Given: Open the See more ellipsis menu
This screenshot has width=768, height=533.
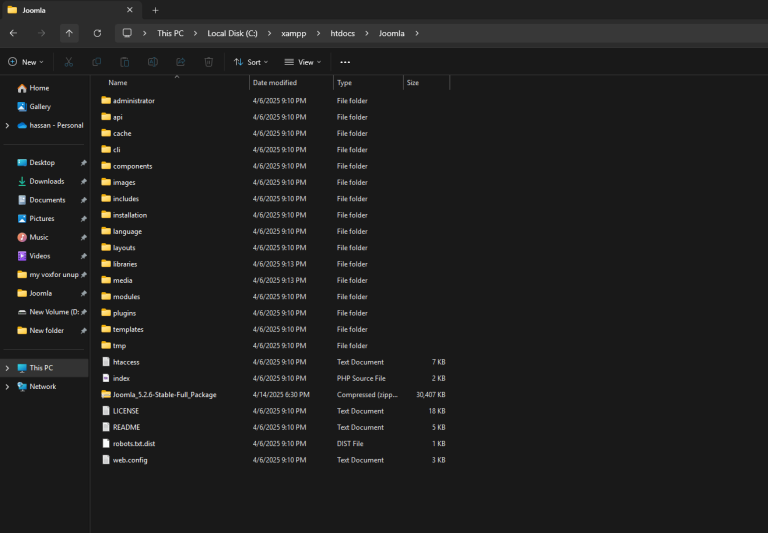Looking at the screenshot, I should point(345,62).
